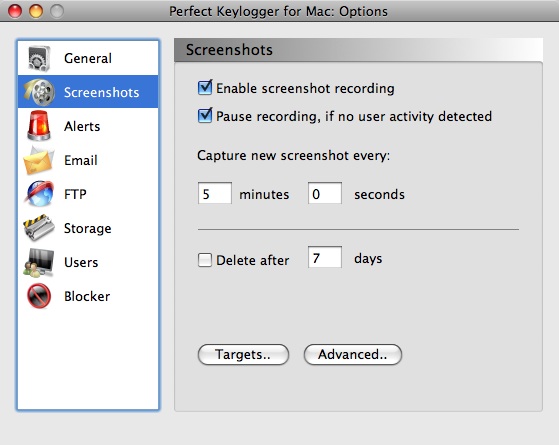Enable the Delete after checkbox

point(205,260)
